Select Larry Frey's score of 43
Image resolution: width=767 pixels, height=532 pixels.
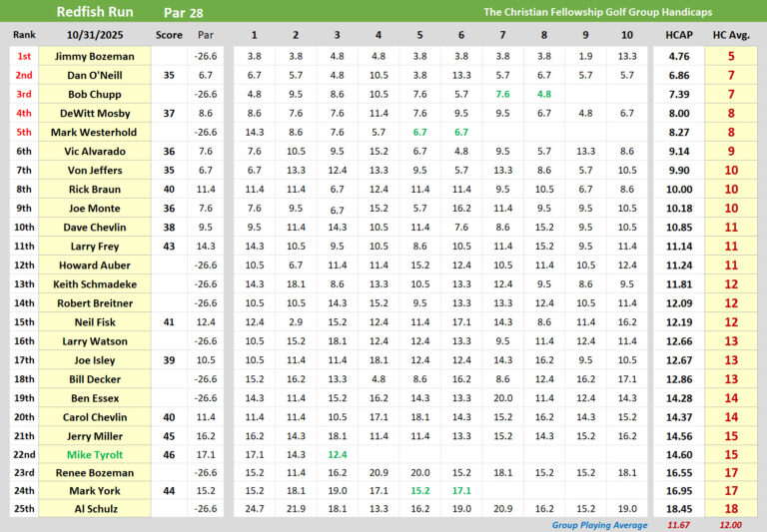[x=169, y=246]
